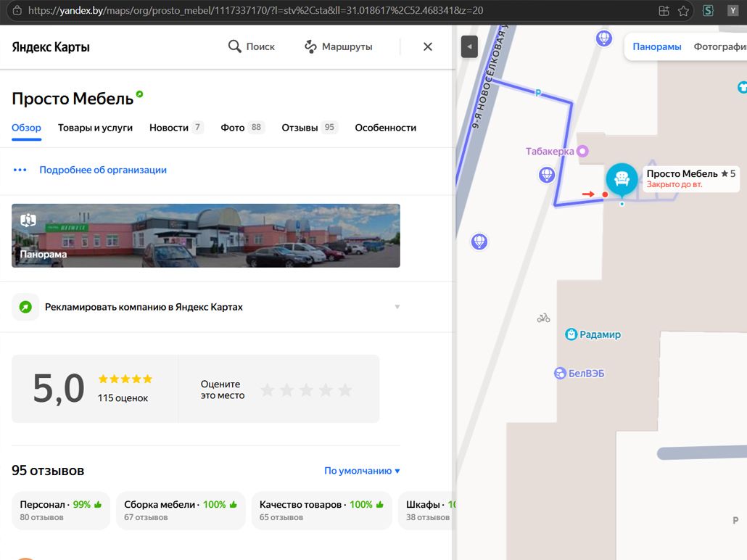Open the Товары и услуги tab
Screen dimensions: 747x560
(95, 128)
